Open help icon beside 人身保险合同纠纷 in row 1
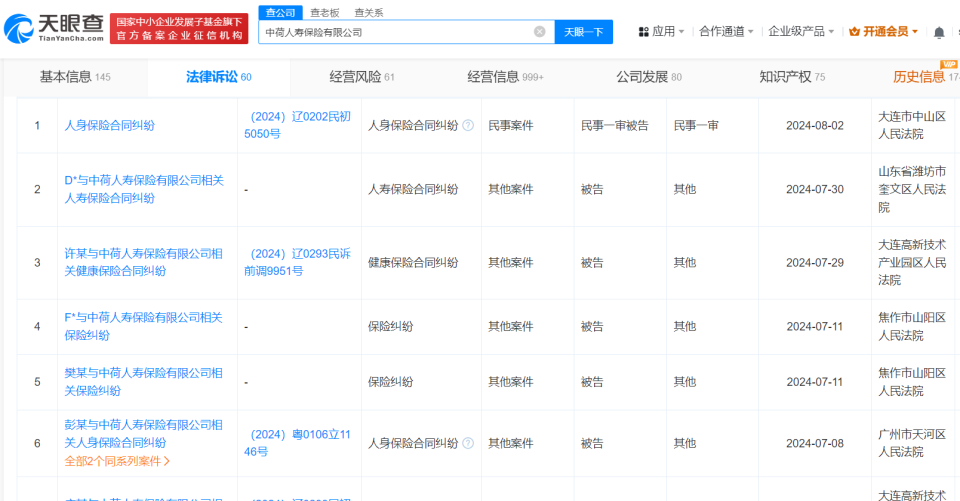 coord(468,126)
